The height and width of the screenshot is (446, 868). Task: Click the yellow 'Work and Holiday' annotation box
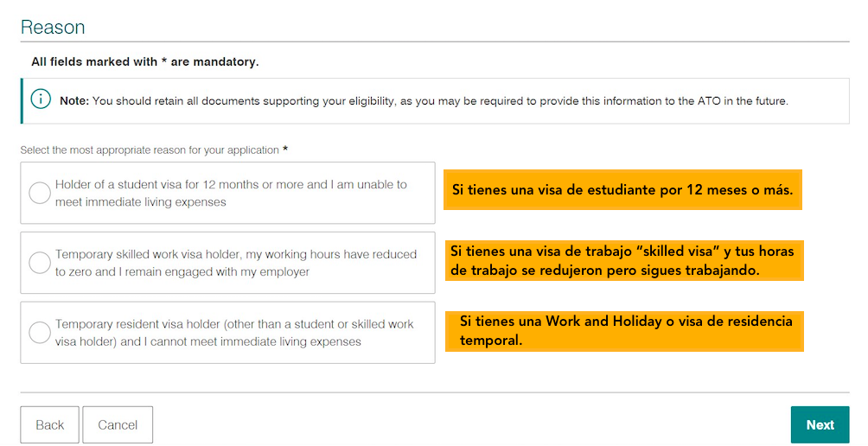(x=624, y=331)
